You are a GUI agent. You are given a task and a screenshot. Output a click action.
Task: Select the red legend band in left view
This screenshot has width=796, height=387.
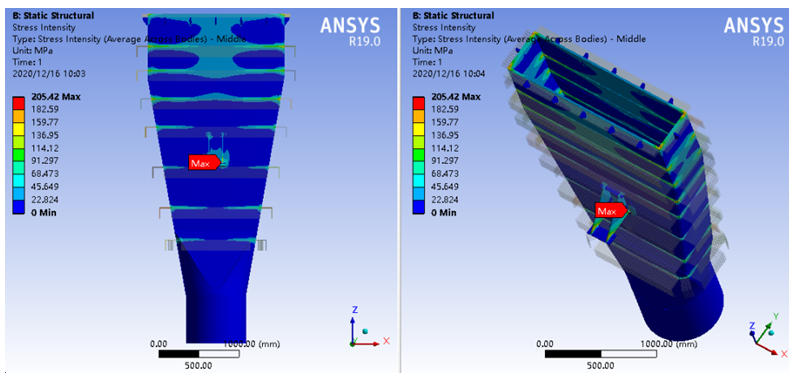pos(20,104)
